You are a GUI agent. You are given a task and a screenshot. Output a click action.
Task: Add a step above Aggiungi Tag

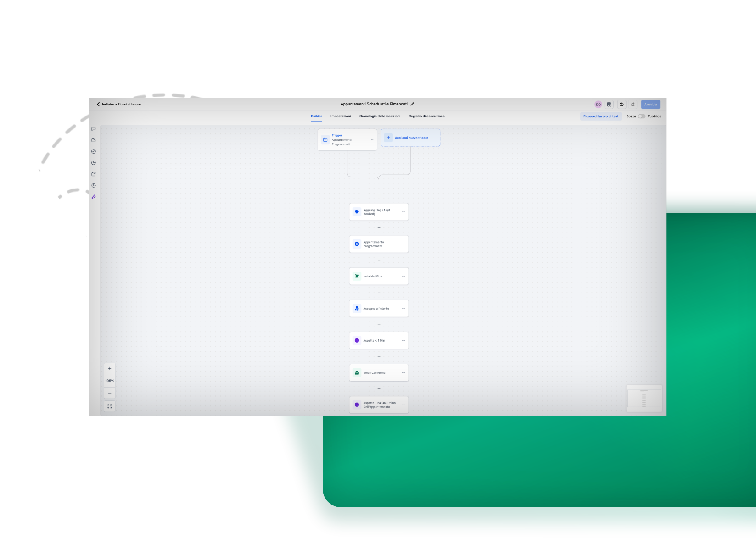point(379,195)
